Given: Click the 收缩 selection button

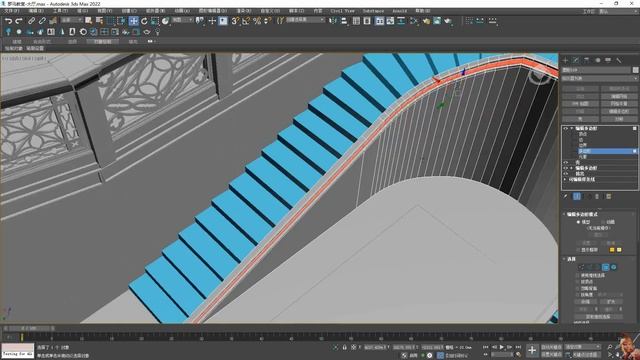Looking at the screenshot, I should tap(585, 302).
